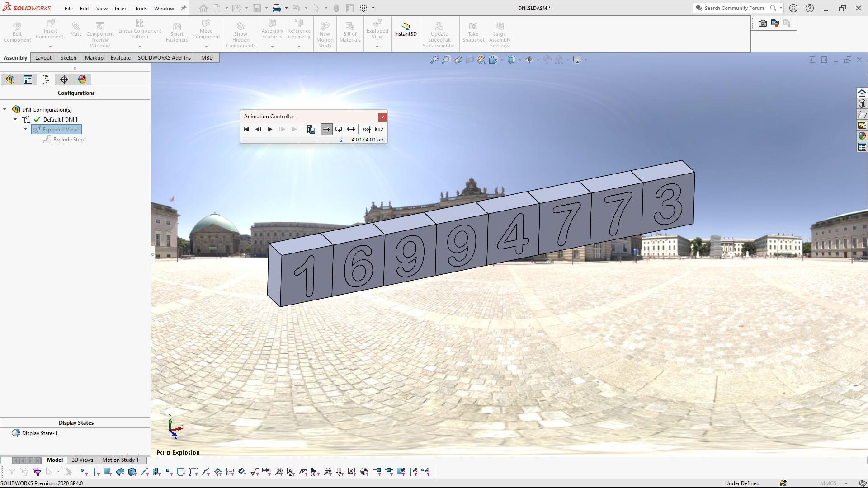868x488 pixels.
Task: Toggle Filter Solid Bodies selection filter
Action: tap(132, 472)
